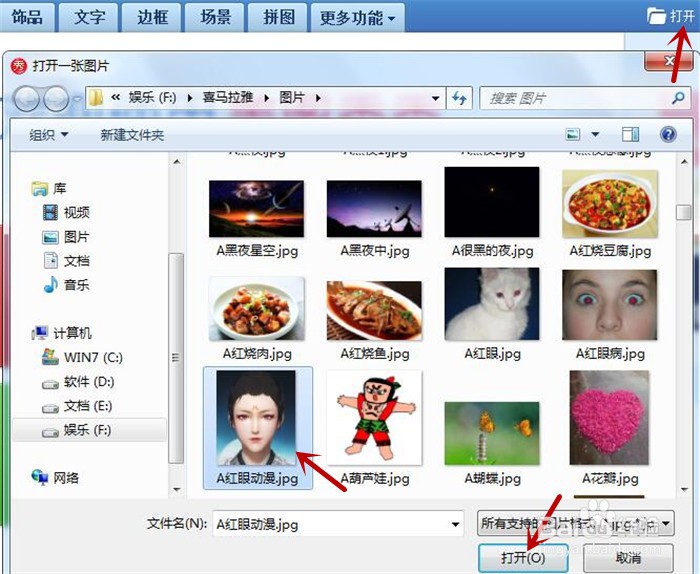Click 新建文件夹 button
Image resolution: width=700 pixels, height=574 pixels.
tap(132, 135)
